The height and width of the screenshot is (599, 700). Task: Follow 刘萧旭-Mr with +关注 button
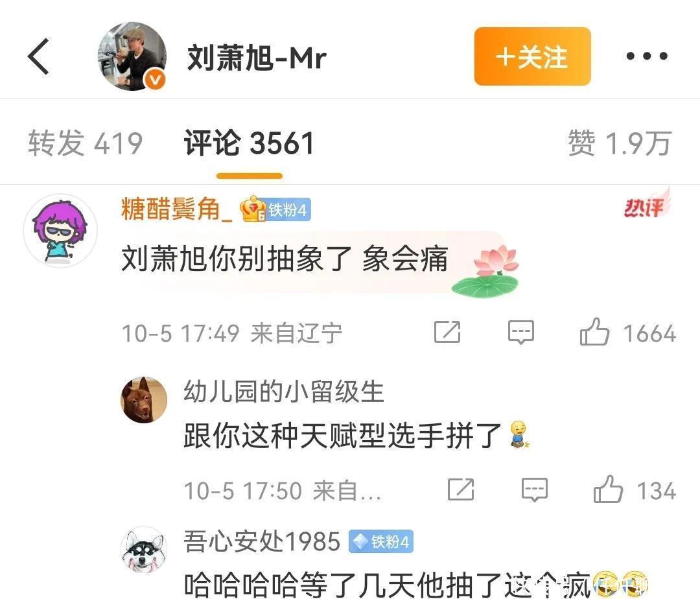tap(532, 56)
